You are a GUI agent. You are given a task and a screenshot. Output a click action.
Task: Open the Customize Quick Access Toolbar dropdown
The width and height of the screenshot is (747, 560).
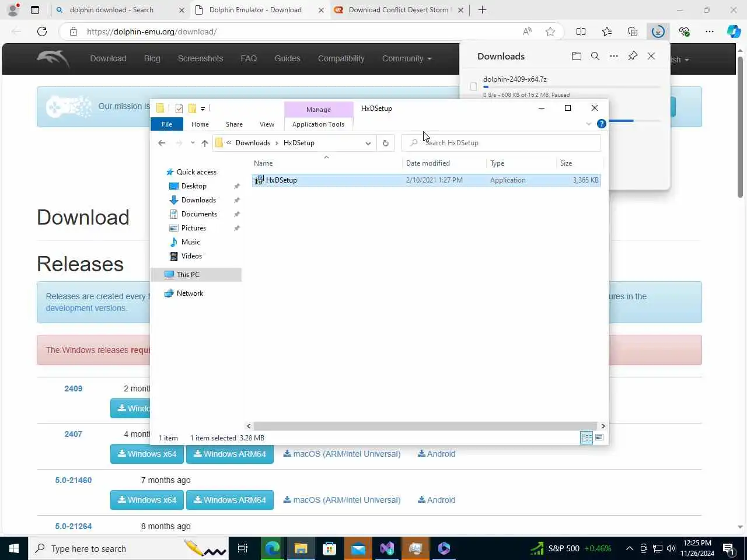(203, 108)
